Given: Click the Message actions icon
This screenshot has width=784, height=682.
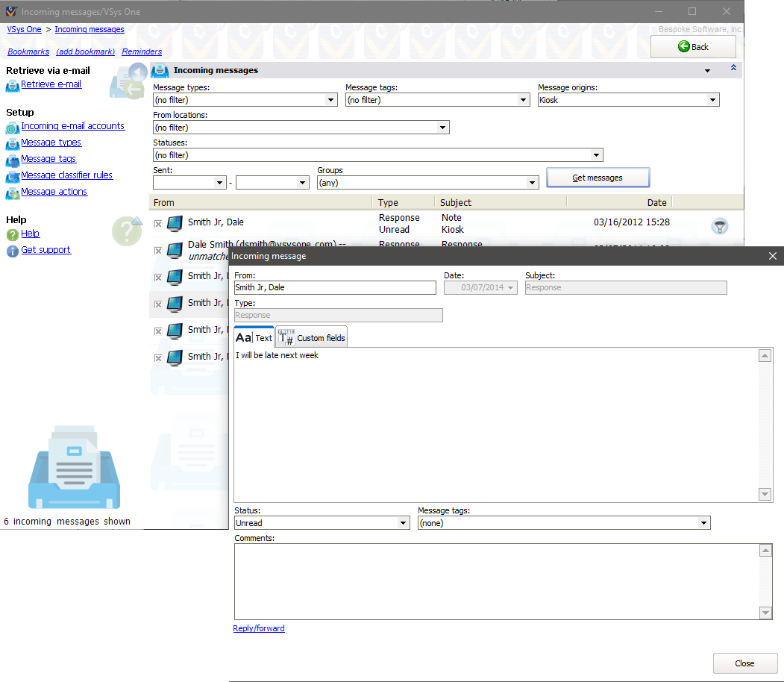Looking at the screenshot, I should coord(13,193).
